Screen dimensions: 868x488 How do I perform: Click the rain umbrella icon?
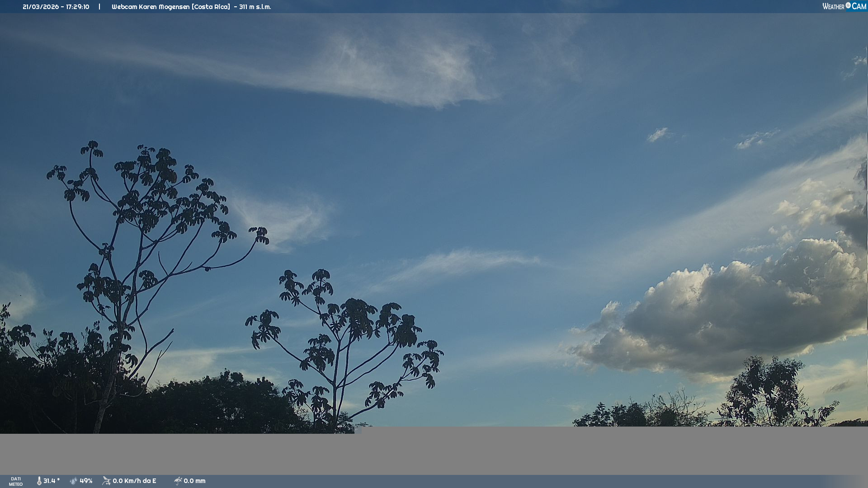point(178,481)
